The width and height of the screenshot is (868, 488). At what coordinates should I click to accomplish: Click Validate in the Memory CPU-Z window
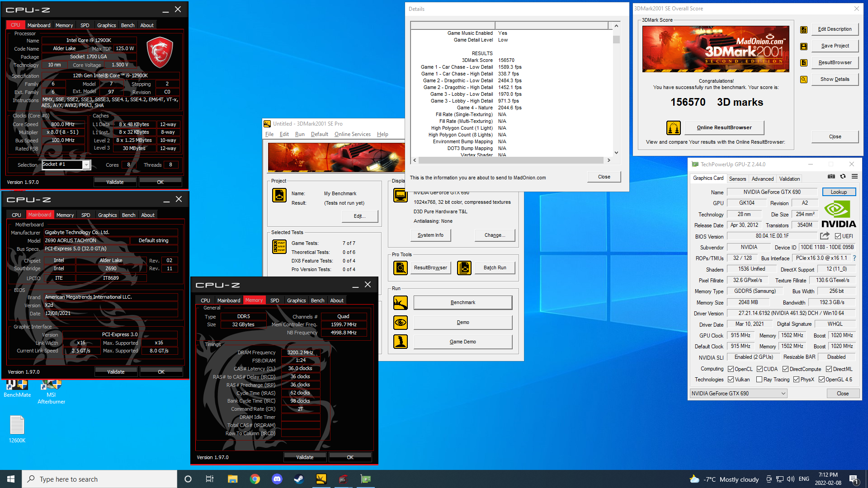[305, 457]
